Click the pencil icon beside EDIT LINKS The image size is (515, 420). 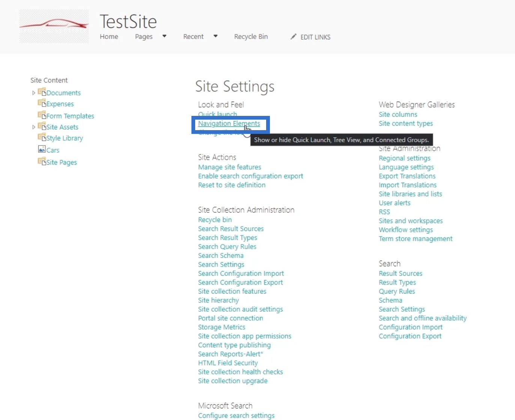tap(294, 36)
